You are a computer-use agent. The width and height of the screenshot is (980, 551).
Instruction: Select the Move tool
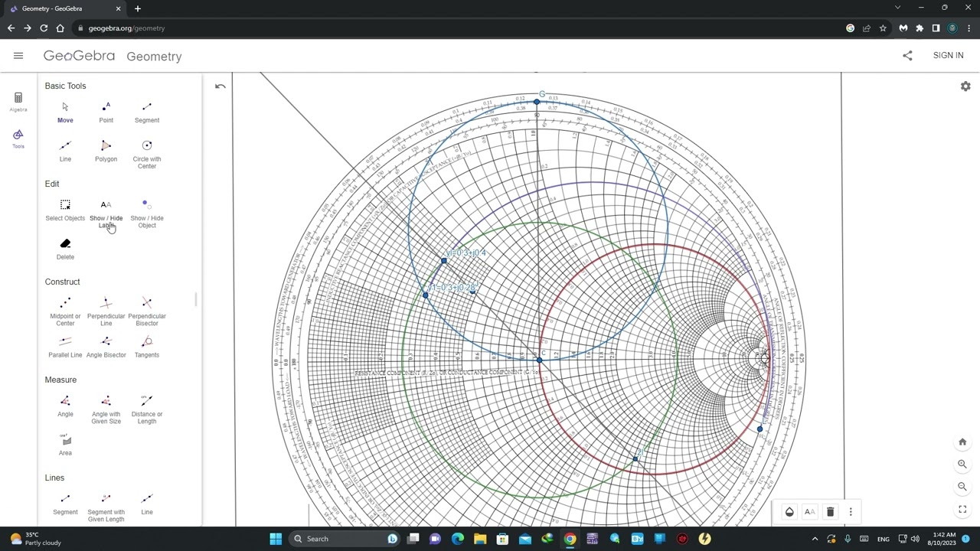65,112
